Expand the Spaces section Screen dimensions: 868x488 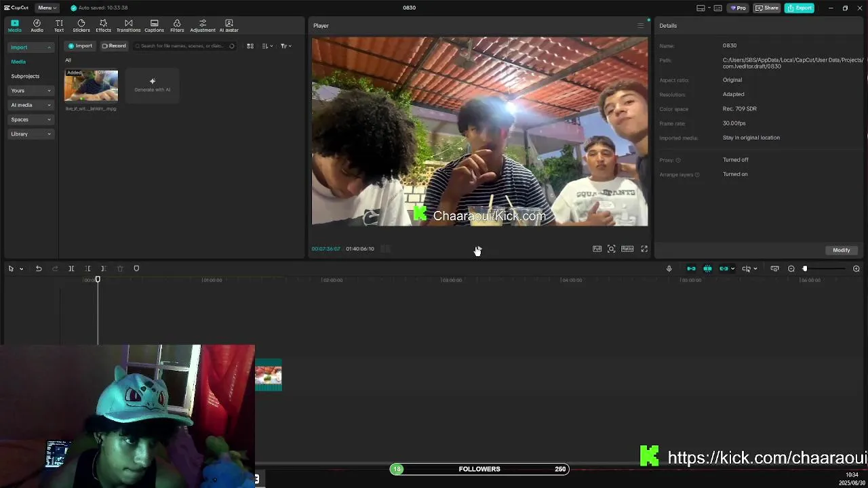pyautogui.click(x=31, y=119)
